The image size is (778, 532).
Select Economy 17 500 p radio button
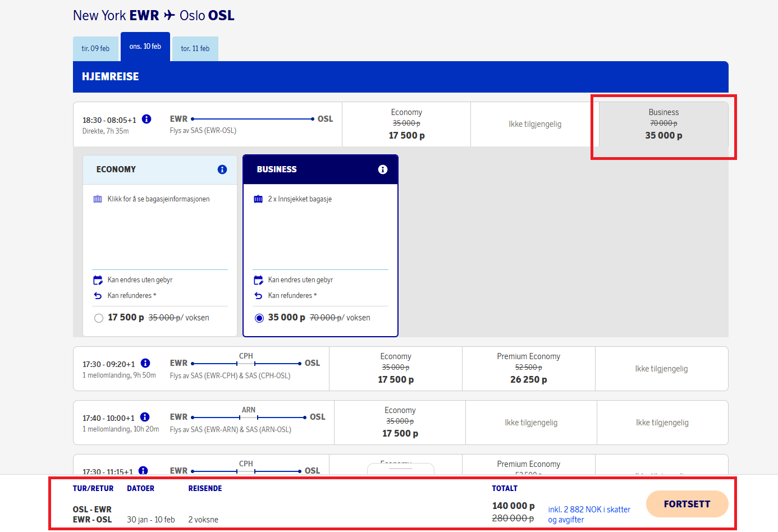(99, 318)
